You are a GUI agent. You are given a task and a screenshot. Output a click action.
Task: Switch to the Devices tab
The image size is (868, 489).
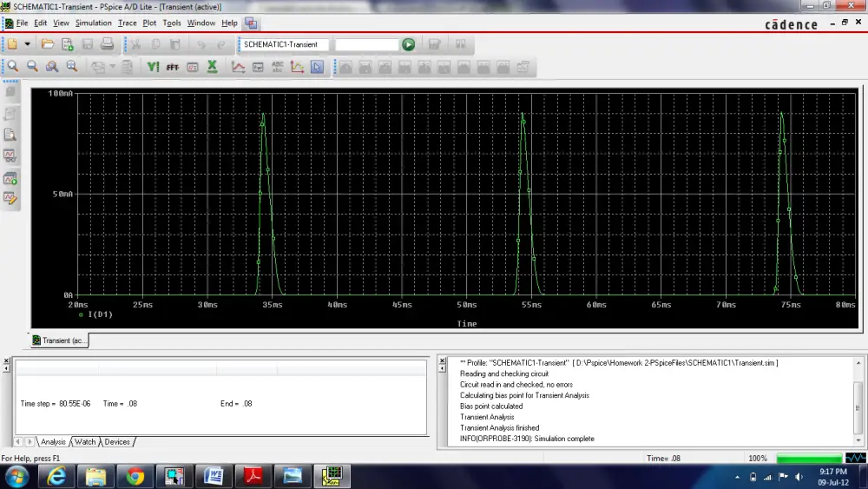click(x=117, y=441)
